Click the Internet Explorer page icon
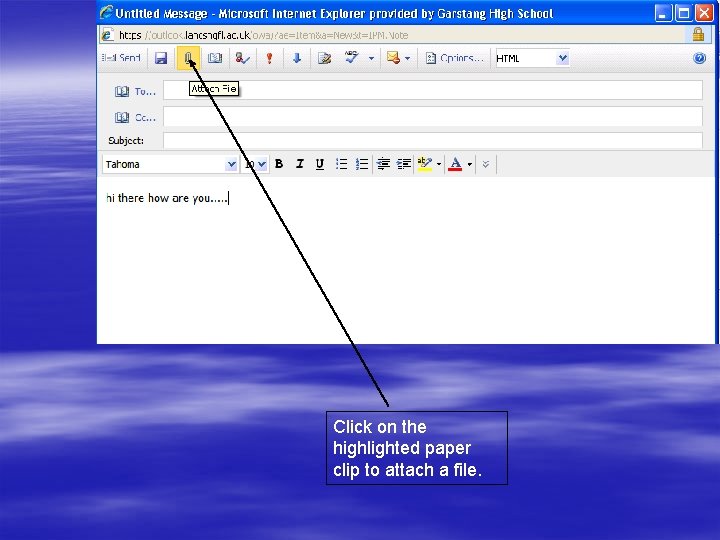The width and height of the screenshot is (720, 540). (107, 35)
